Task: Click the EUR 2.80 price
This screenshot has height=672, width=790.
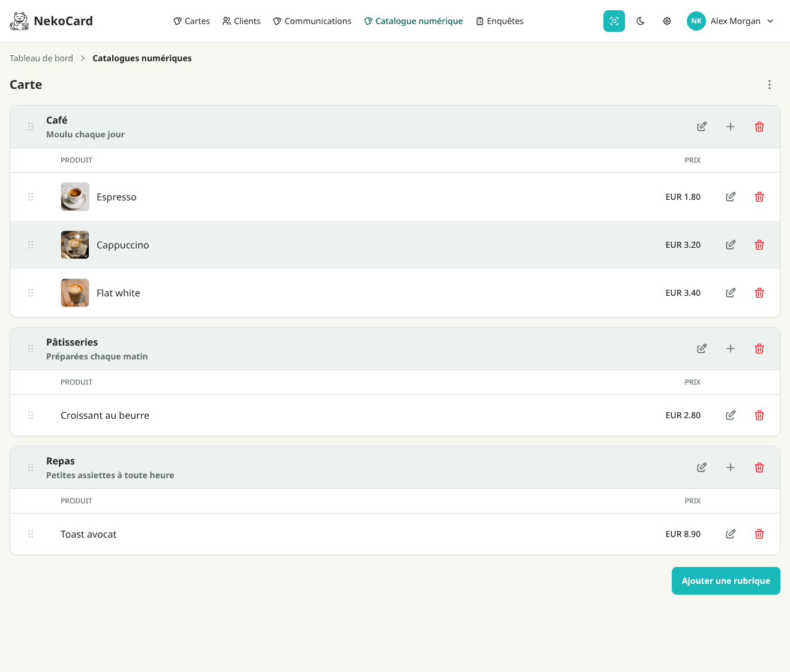Action: 683,415
